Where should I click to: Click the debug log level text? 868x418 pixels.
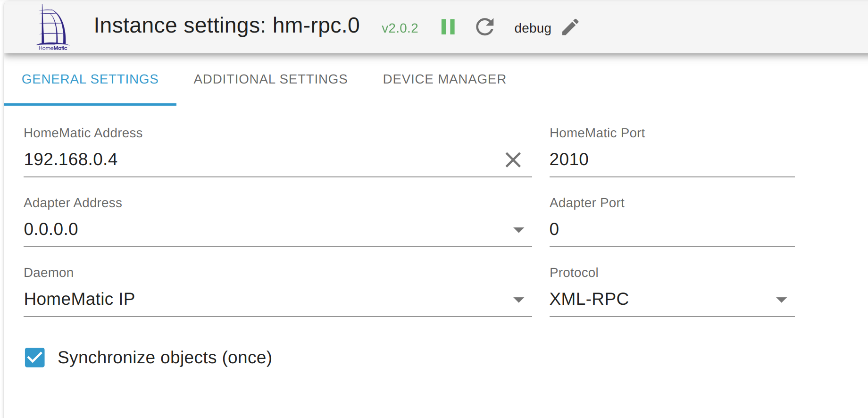pos(533,28)
